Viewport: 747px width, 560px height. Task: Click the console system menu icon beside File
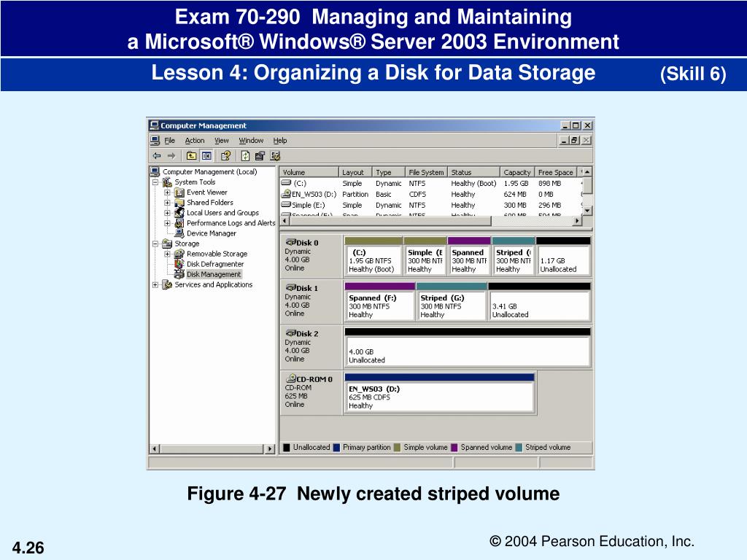coord(155,141)
